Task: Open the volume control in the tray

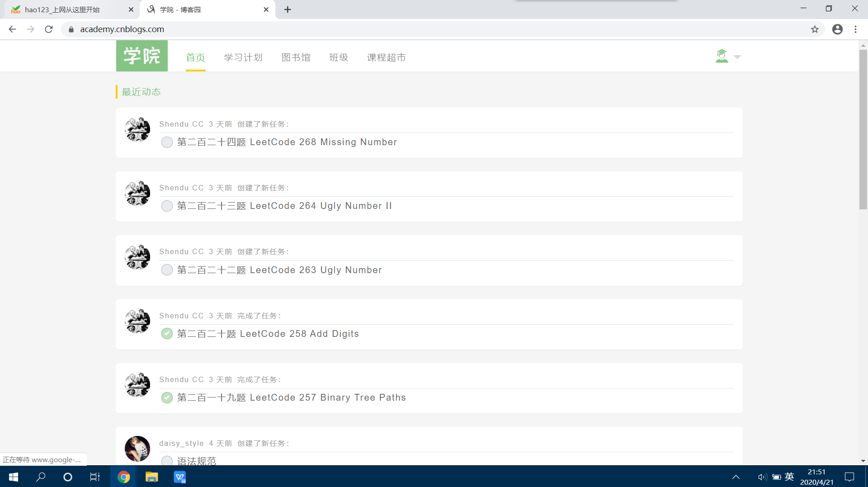Action: pos(762,477)
